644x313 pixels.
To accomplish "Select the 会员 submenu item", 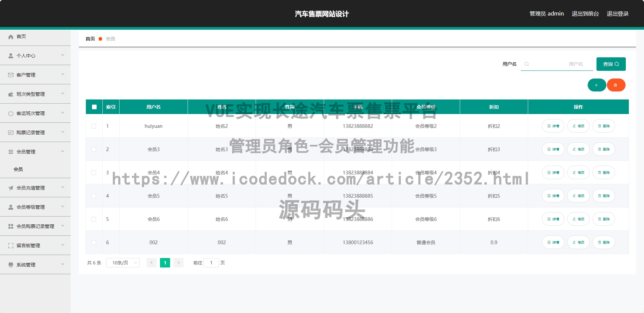I will tap(35, 169).
